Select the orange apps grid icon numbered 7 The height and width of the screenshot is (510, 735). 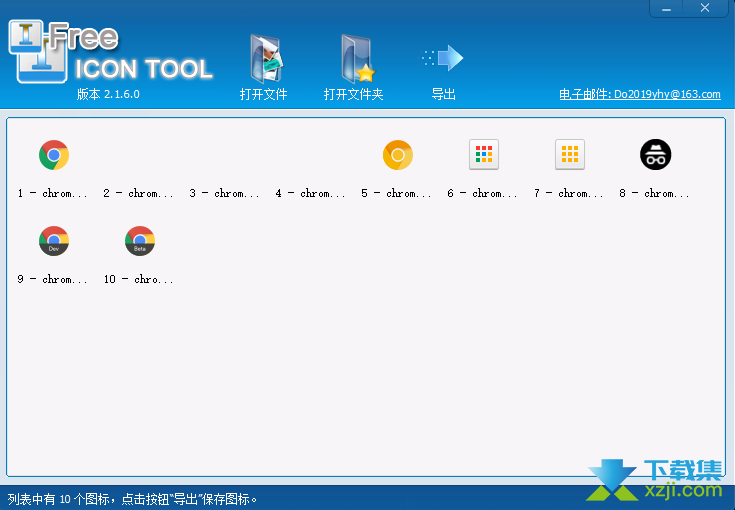(570, 154)
